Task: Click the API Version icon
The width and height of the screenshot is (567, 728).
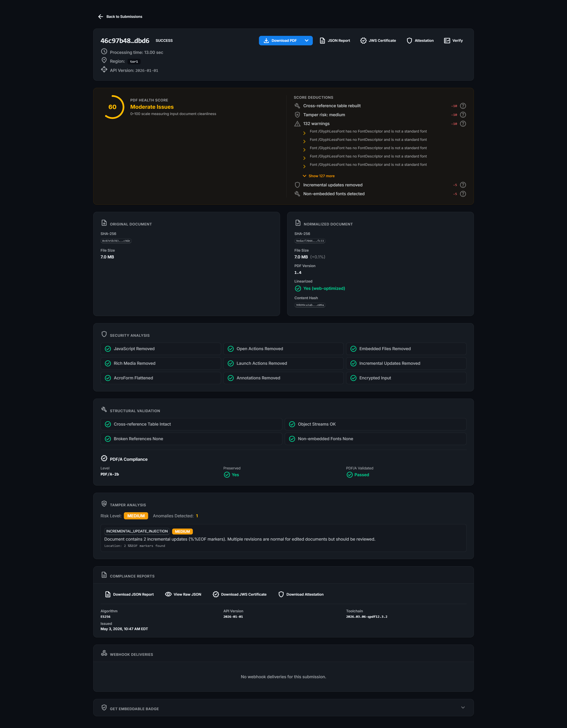Action: 104,69
